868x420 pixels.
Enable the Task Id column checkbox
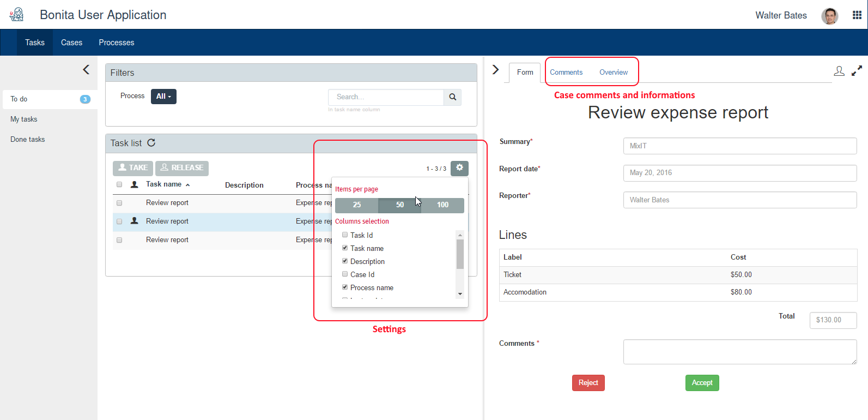345,235
